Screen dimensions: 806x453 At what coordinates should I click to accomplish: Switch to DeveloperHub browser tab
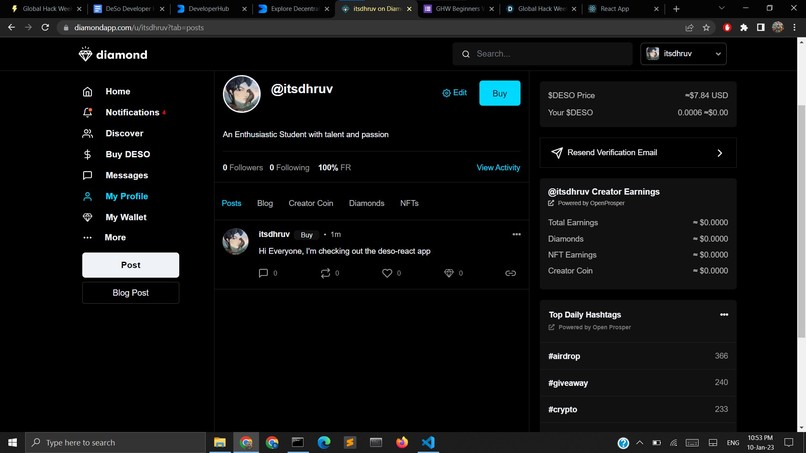click(x=211, y=9)
